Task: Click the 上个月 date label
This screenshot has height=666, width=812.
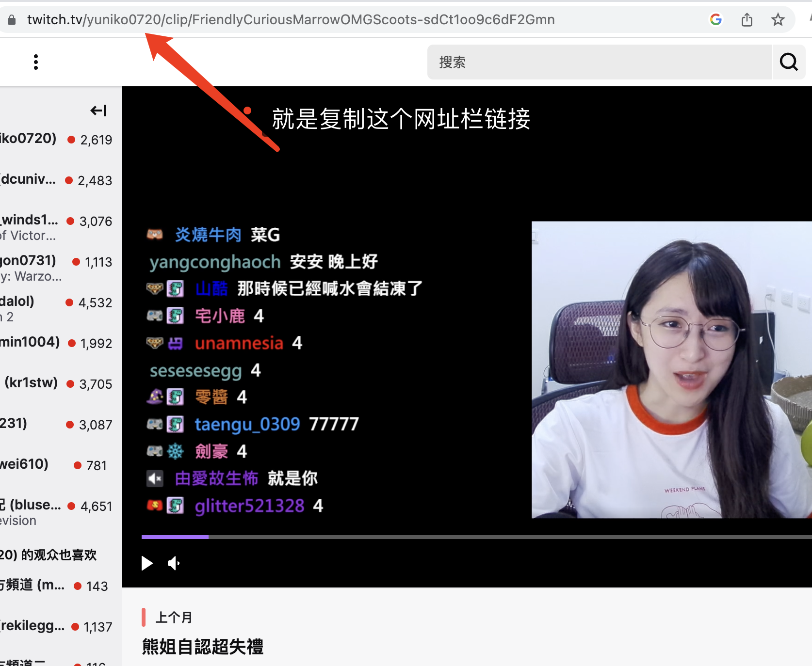Action: coord(174,617)
